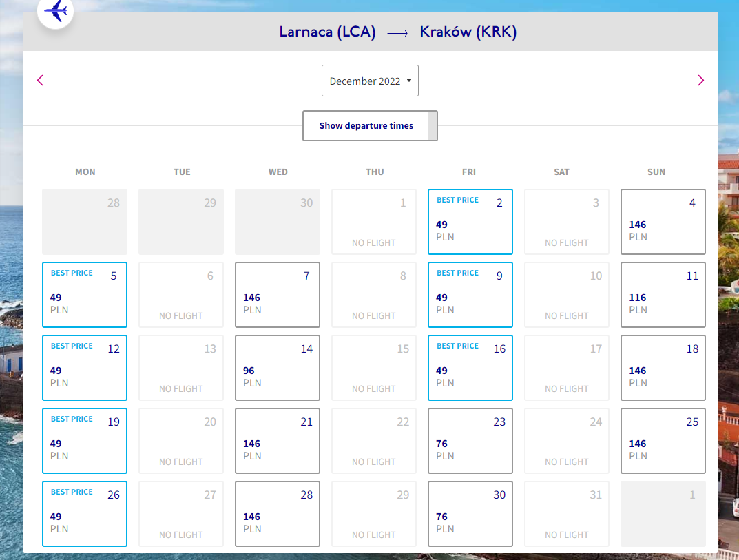Viewport: 739px width, 560px height.
Task: Click the MON column header
Action: pos(85,172)
